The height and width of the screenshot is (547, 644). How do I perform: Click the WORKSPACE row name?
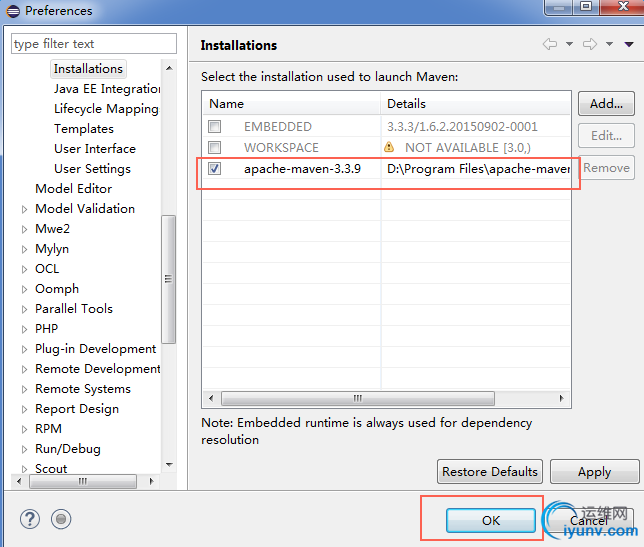point(281,147)
